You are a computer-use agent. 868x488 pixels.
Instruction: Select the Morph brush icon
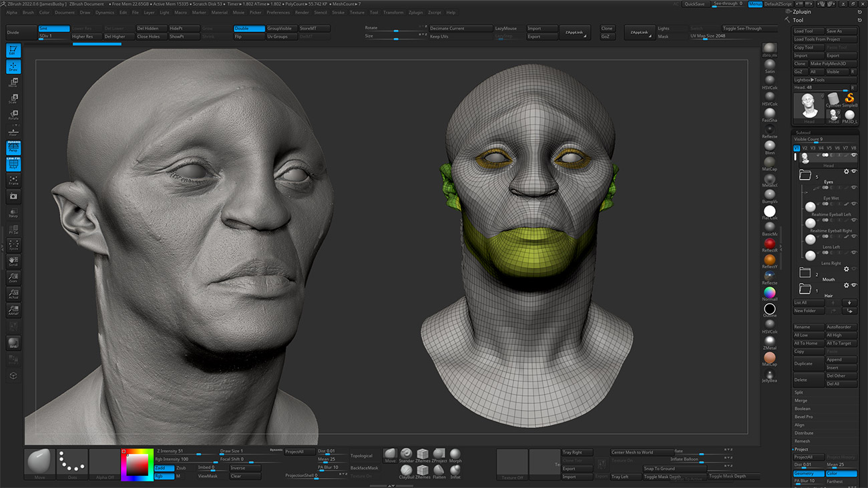coord(455,455)
